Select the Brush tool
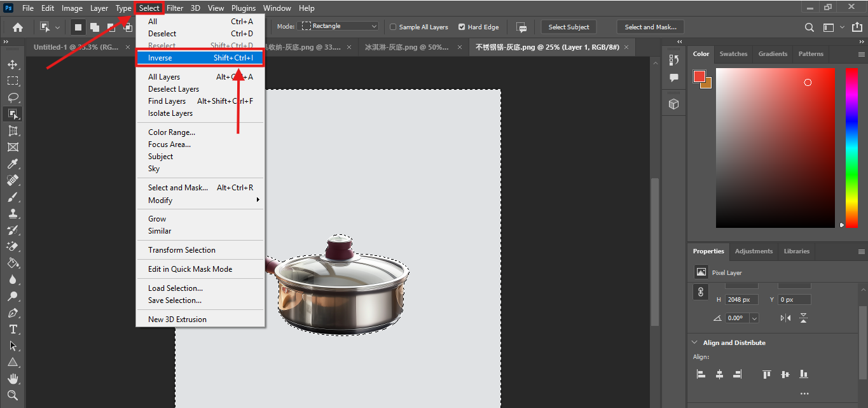 click(x=13, y=197)
